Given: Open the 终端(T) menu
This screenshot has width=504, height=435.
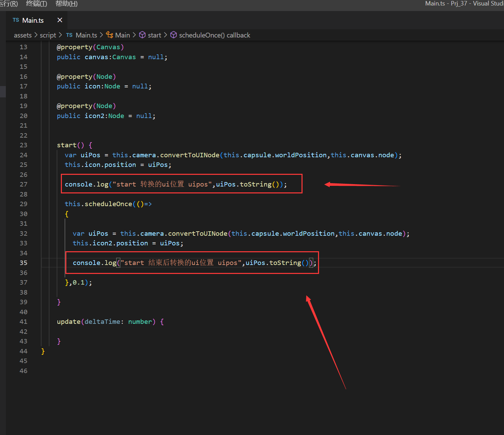Looking at the screenshot, I should click(36, 4).
